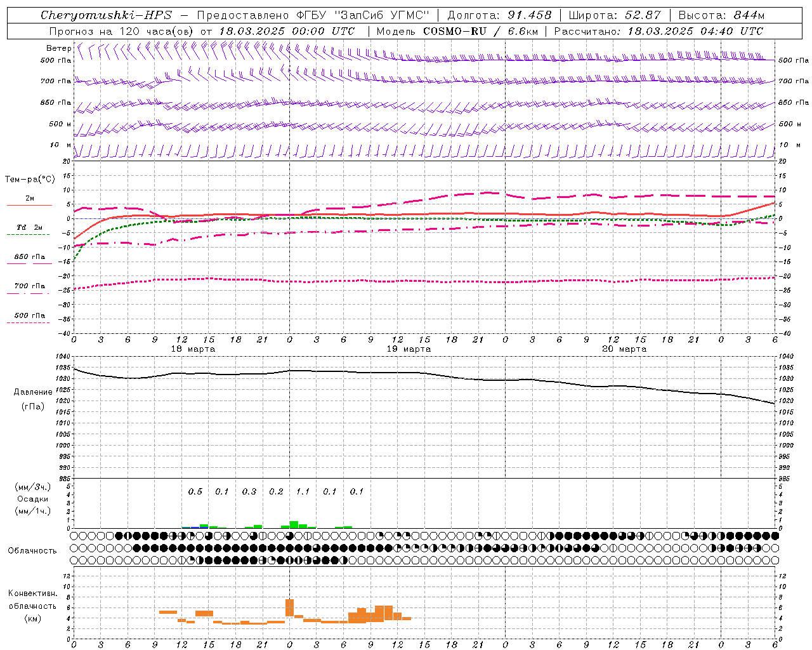The height and width of the screenshot is (650, 812).
Task: Select the text Предоставлено ФГБУ "ЗапСиб УГМС"
Action: [x=313, y=15]
